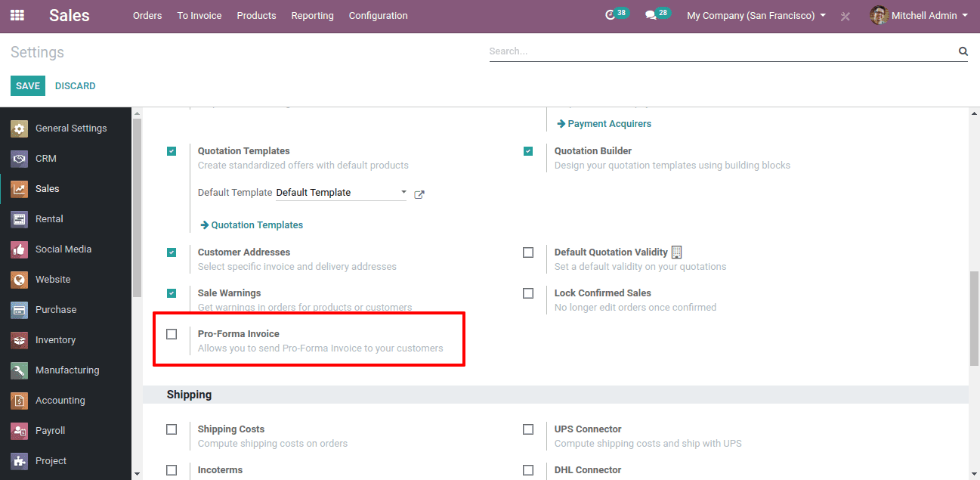
Task: Click the SAVE button
Action: tap(28, 86)
